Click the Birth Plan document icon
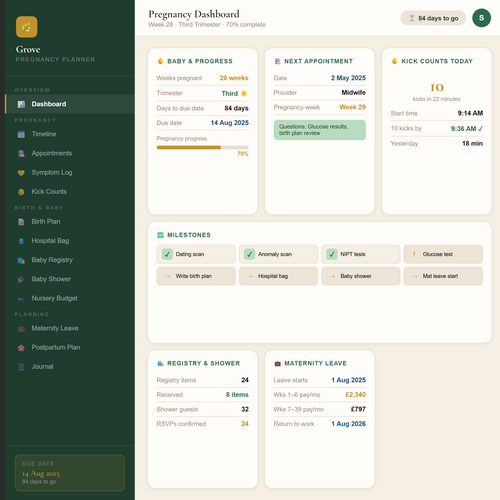The height and width of the screenshot is (500, 500). point(21,222)
